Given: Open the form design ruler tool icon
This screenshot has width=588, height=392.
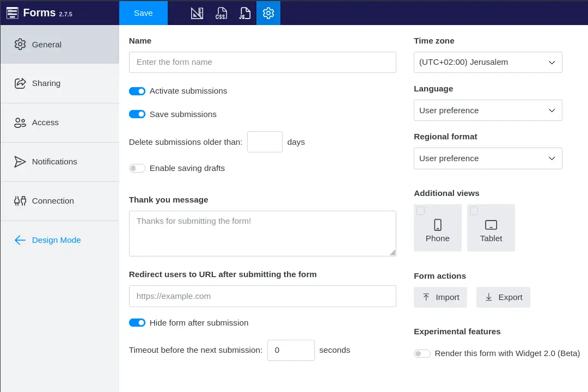Looking at the screenshot, I should click(197, 13).
